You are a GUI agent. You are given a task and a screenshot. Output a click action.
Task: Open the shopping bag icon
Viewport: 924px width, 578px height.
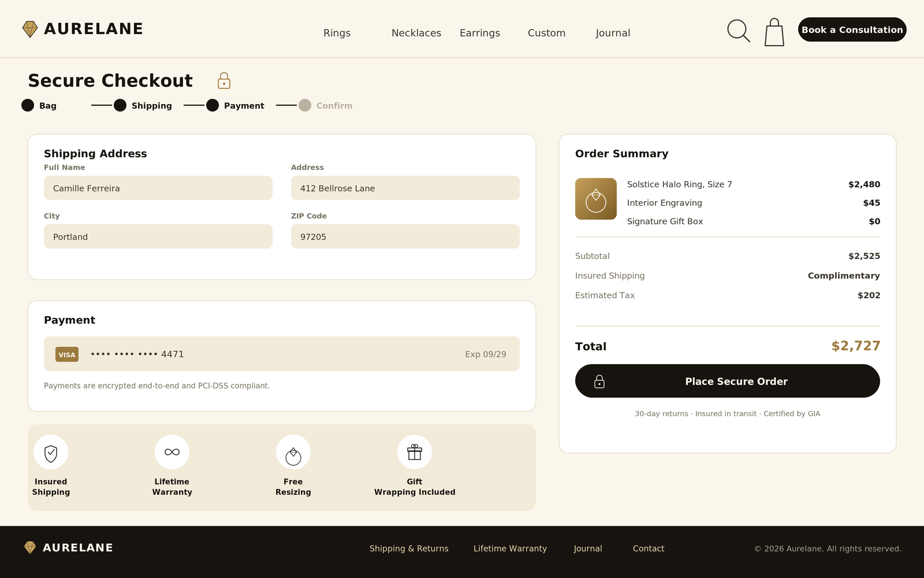(774, 32)
